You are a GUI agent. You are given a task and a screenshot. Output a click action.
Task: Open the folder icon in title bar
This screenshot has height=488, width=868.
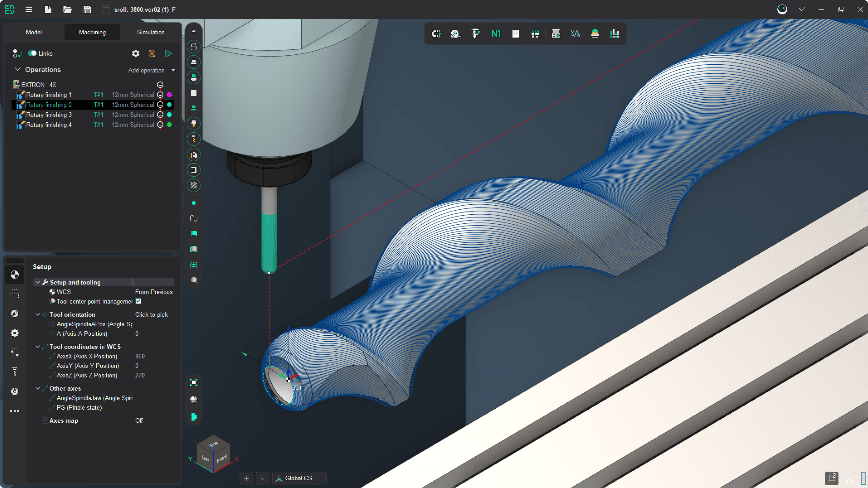(67, 9)
